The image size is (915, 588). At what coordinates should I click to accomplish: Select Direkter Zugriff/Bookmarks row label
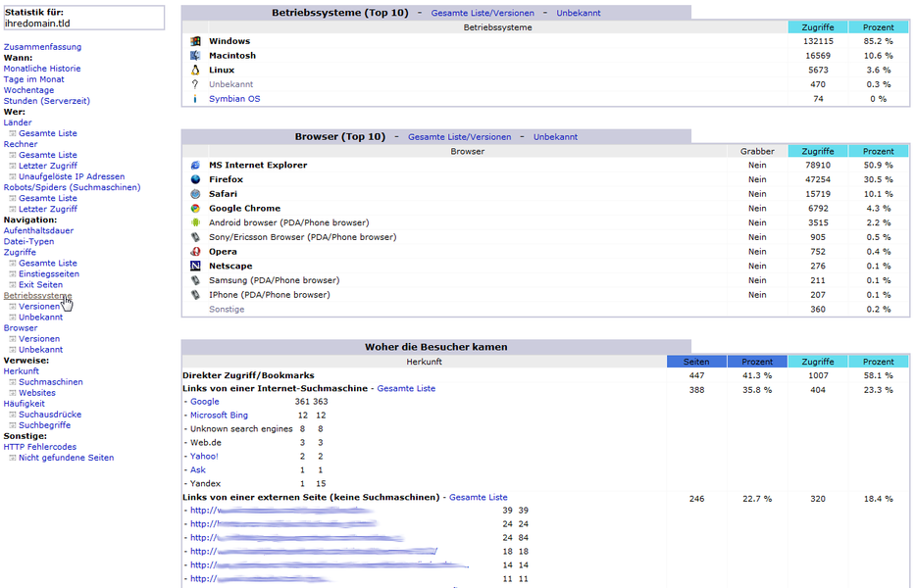pyautogui.click(x=248, y=375)
